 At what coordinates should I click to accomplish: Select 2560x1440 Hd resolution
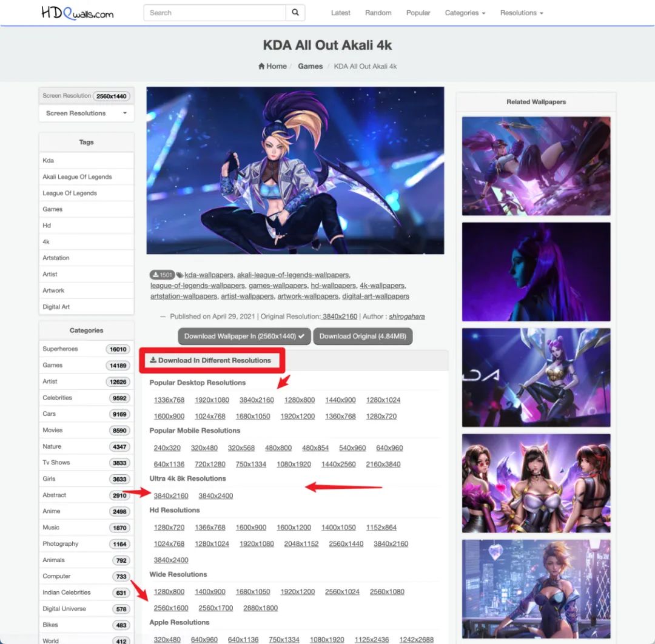click(346, 544)
